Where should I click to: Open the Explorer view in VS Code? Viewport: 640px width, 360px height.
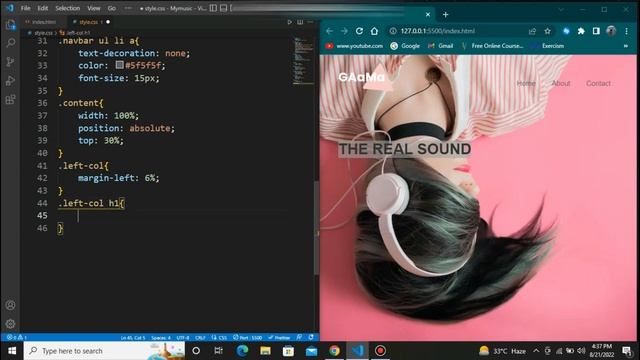pyautogui.click(x=11, y=24)
